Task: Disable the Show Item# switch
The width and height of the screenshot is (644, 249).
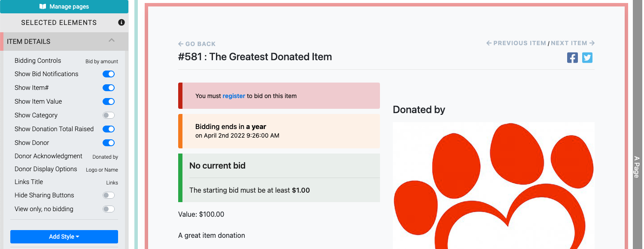Action: (x=109, y=88)
